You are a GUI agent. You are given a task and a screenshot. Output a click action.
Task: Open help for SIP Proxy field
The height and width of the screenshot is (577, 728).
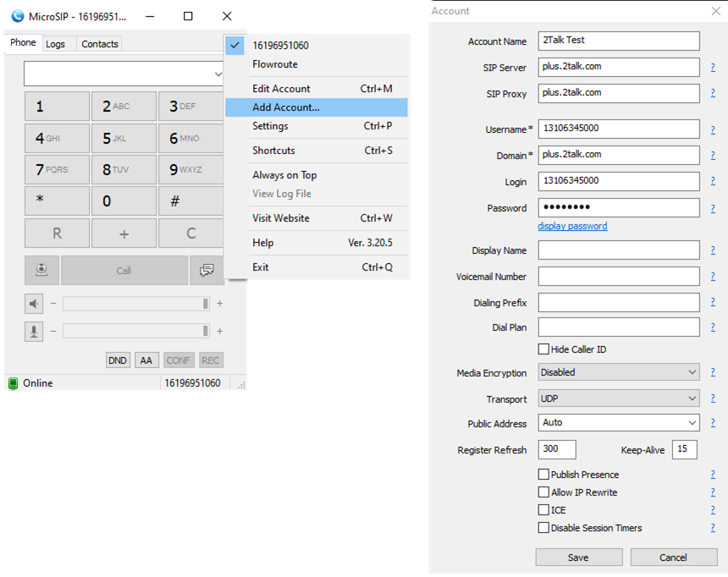tap(713, 93)
